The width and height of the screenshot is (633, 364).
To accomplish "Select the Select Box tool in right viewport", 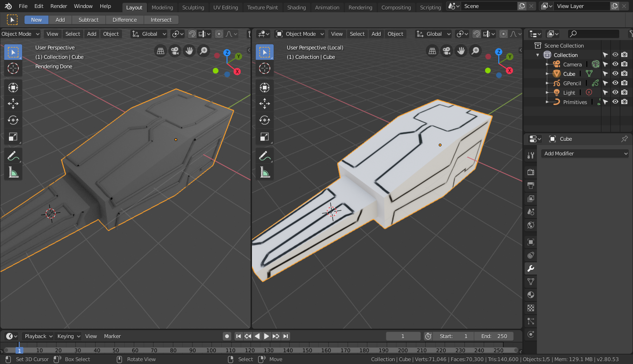I will (265, 52).
